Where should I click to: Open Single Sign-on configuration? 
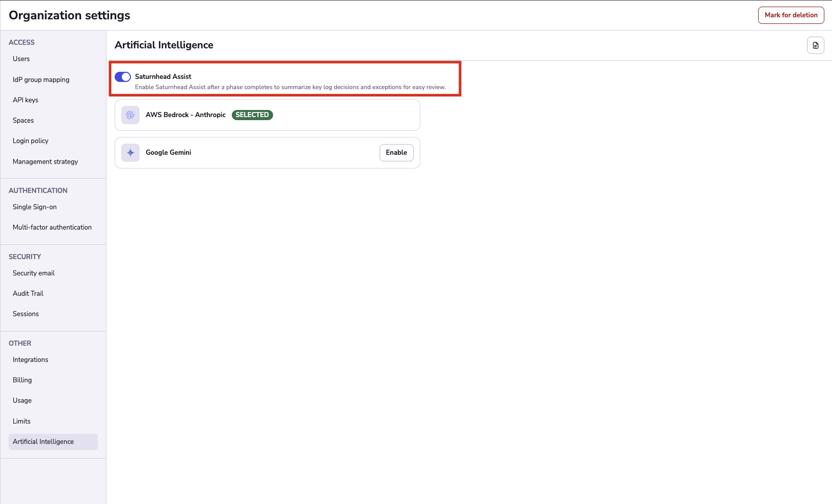(34, 207)
